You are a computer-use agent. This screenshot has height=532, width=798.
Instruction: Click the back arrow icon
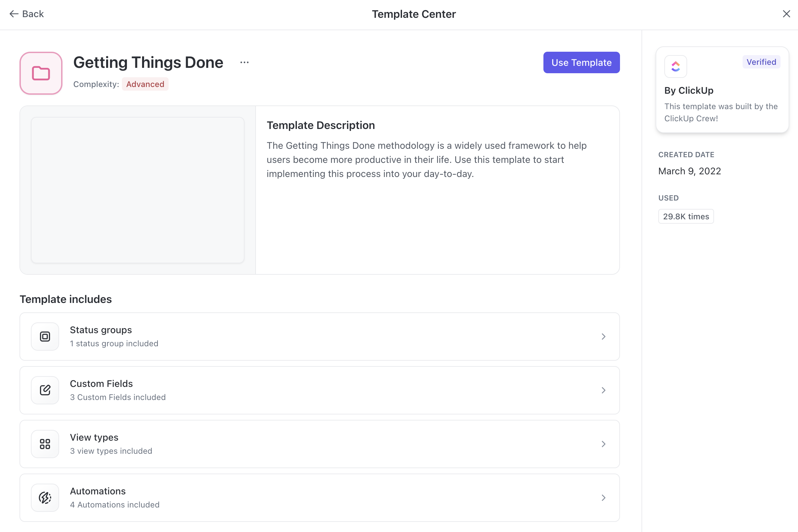point(13,14)
